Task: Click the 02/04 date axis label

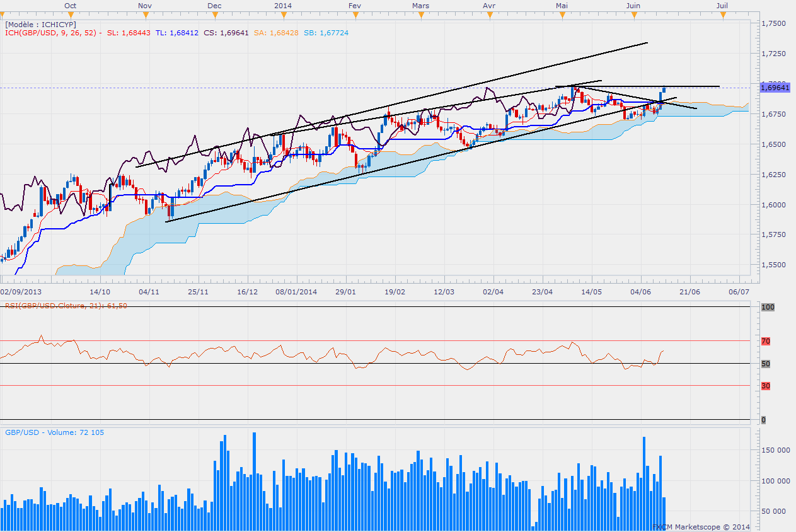Action: pos(493,292)
